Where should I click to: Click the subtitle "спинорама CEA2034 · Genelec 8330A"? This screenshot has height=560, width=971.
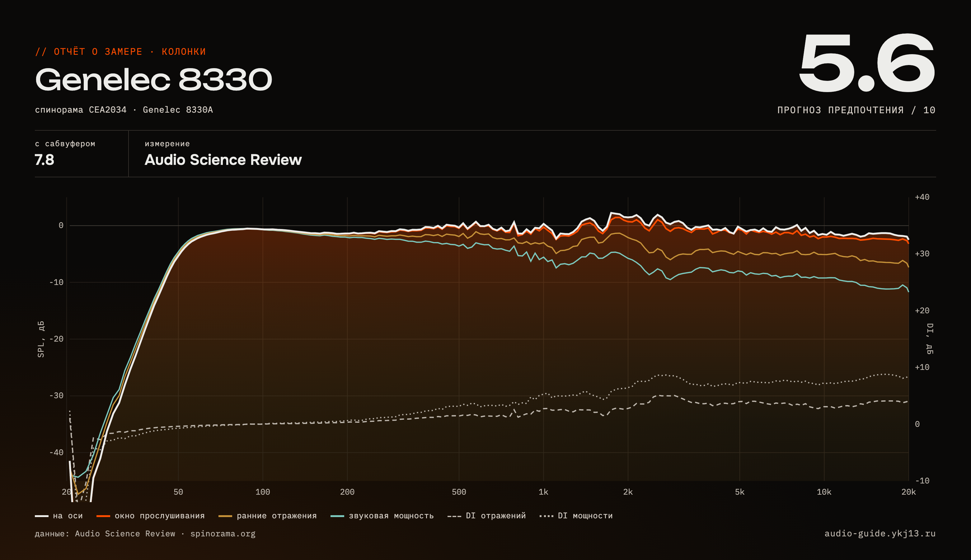pyautogui.click(x=124, y=110)
